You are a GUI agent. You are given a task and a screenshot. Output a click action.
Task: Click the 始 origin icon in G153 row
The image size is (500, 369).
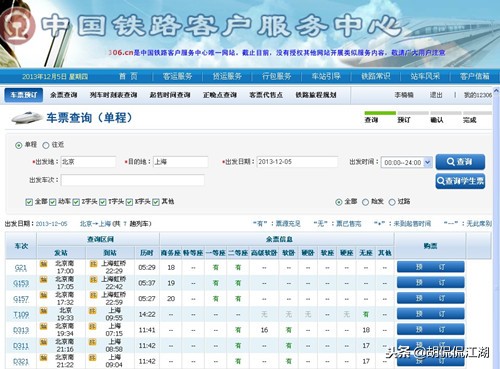(x=44, y=279)
